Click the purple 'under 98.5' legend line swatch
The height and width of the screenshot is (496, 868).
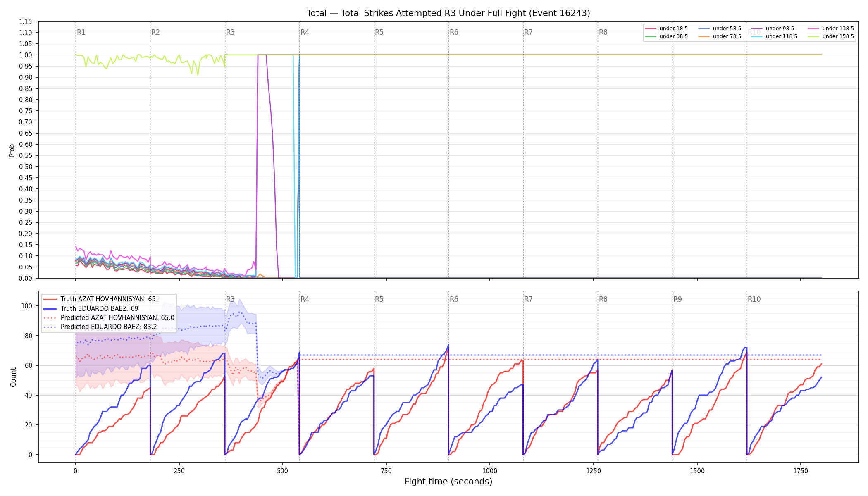pyautogui.click(x=757, y=29)
